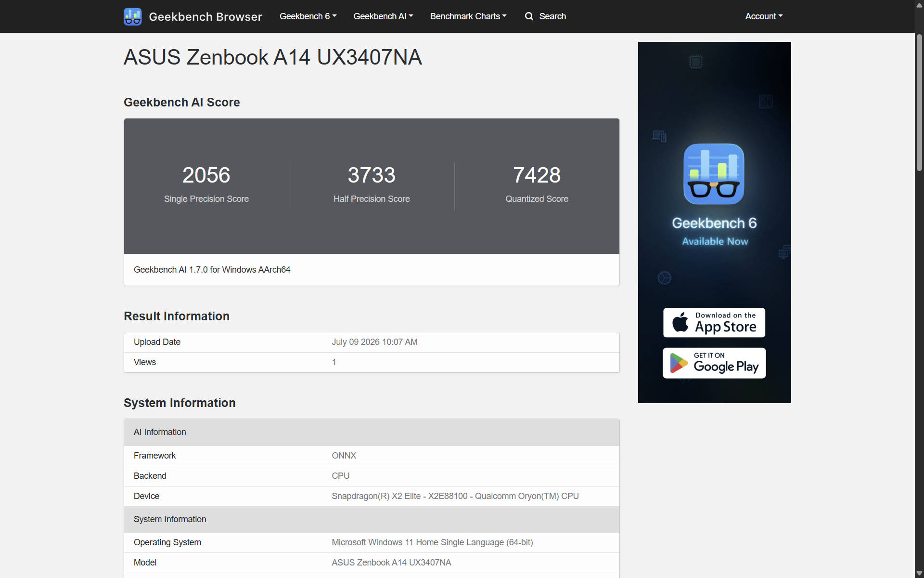Click the Upload Date row label
Viewport: 924px width, 578px height.
[157, 342]
